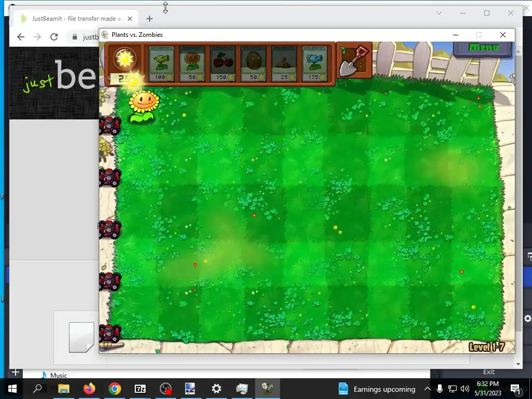Close the JustBeamIt browser tab
Image resolution: width=532 pixels, height=399 pixels.
[129, 19]
